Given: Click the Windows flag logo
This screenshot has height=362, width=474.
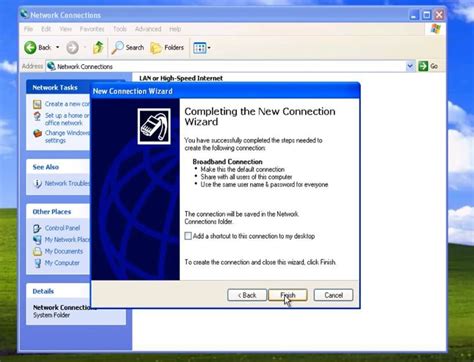Looking at the screenshot, I should (435, 29).
